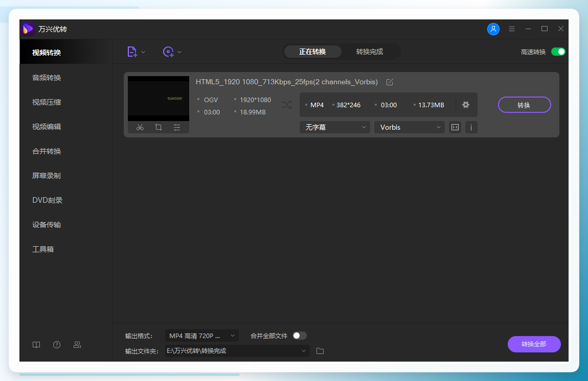This screenshot has height=381, width=588.
Task: Click the 转换 button
Action: 524,105
